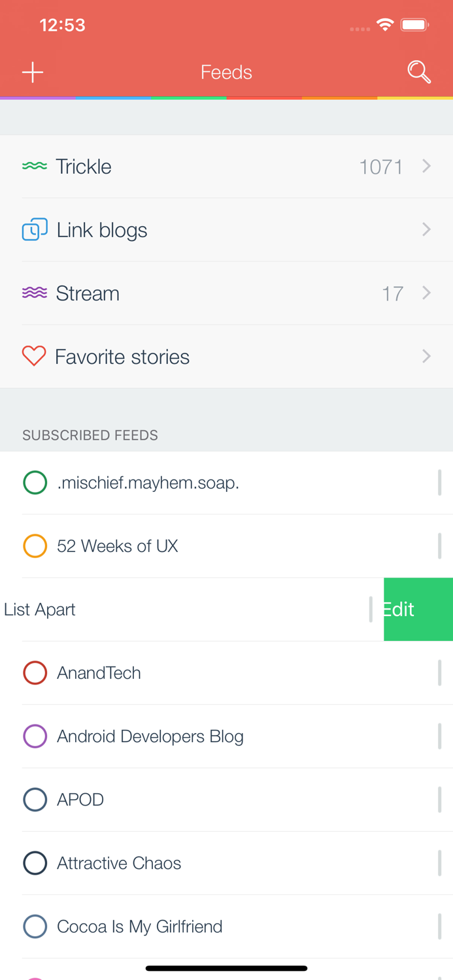Expand the Link blogs row chevron

(x=426, y=230)
